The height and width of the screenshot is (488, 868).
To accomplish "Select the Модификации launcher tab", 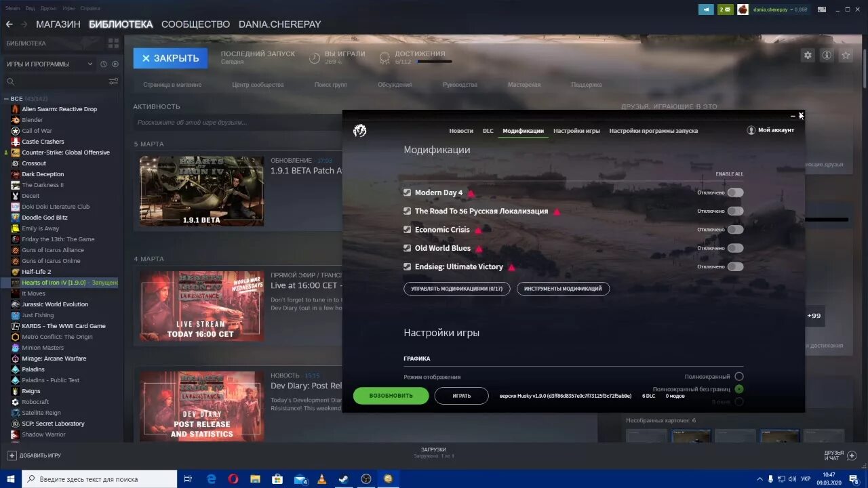I will [523, 131].
